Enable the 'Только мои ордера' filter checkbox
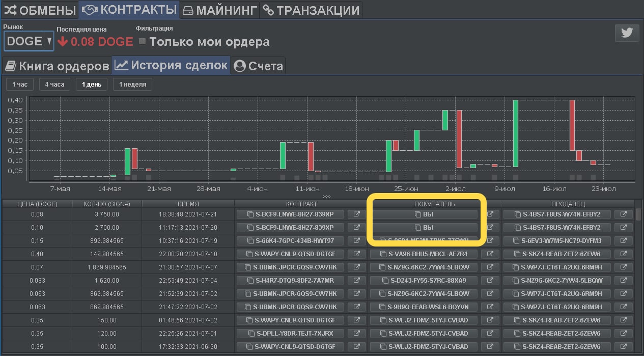Viewport: 644px width, 356px height. click(x=143, y=41)
